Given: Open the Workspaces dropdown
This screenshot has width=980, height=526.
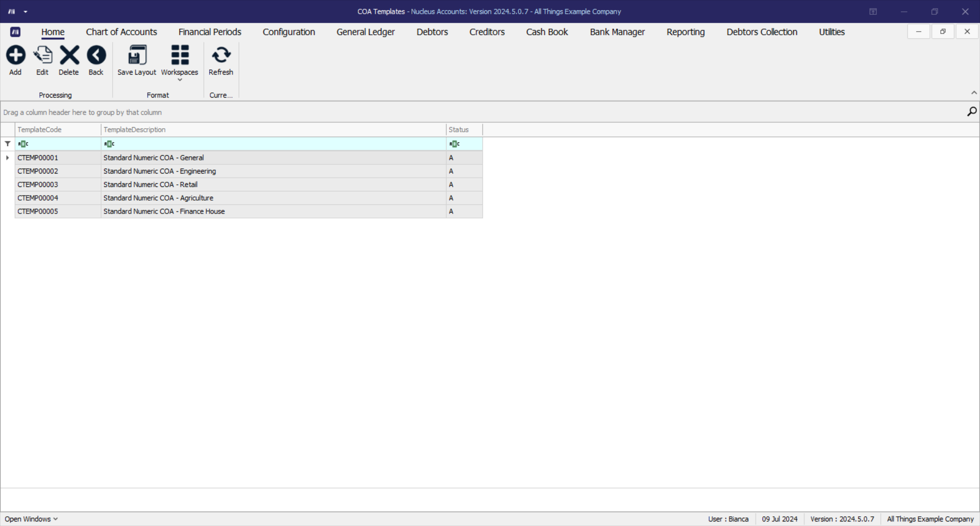Looking at the screenshot, I should (x=180, y=63).
